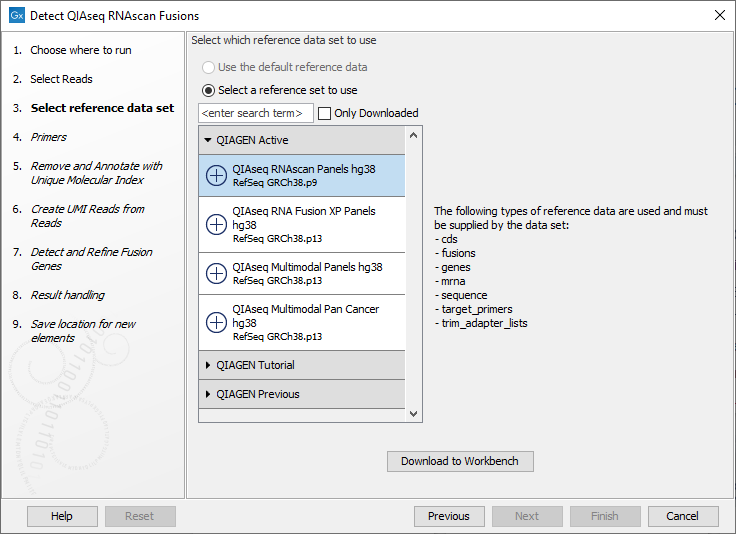Expand the QIAGEN Previous section

coord(208,394)
